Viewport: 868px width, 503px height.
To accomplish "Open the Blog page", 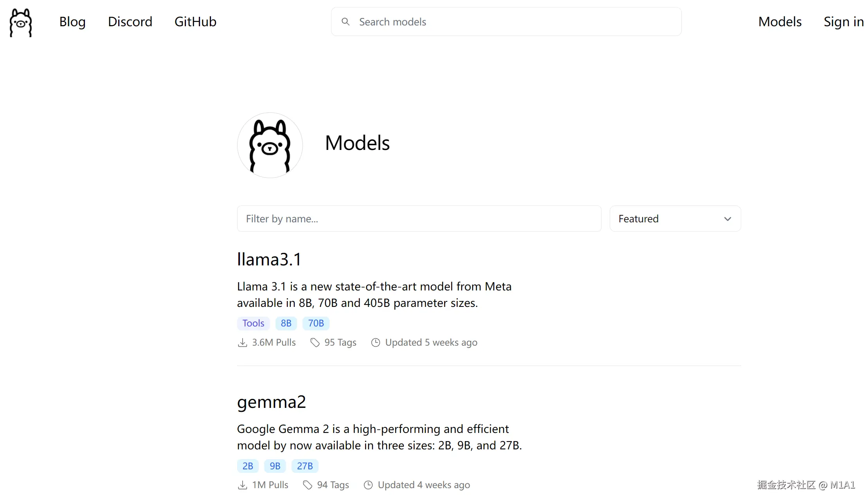I will tap(72, 22).
